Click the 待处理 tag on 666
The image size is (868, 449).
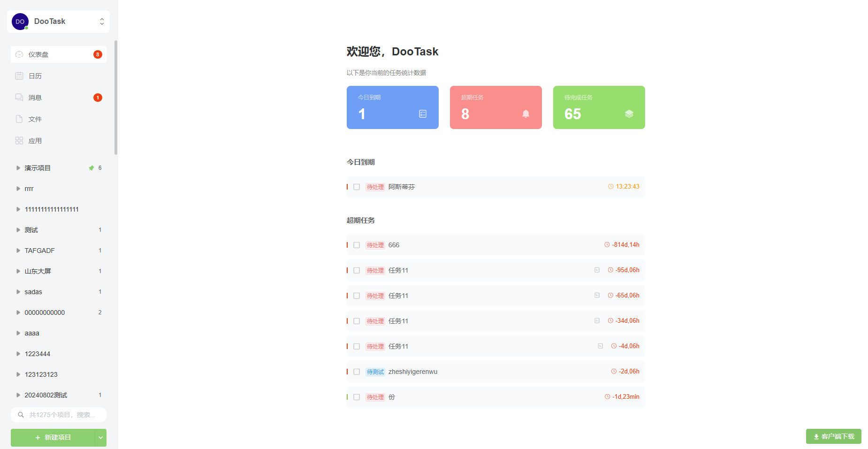coord(375,245)
